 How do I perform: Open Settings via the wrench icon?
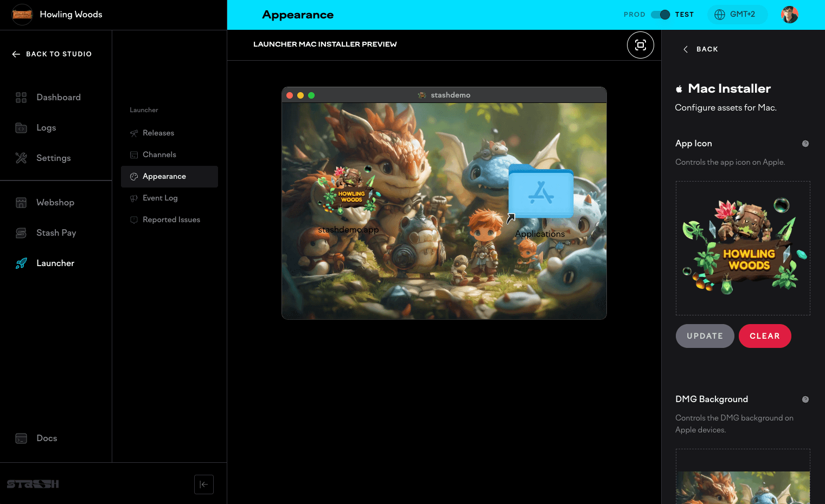pyautogui.click(x=21, y=158)
